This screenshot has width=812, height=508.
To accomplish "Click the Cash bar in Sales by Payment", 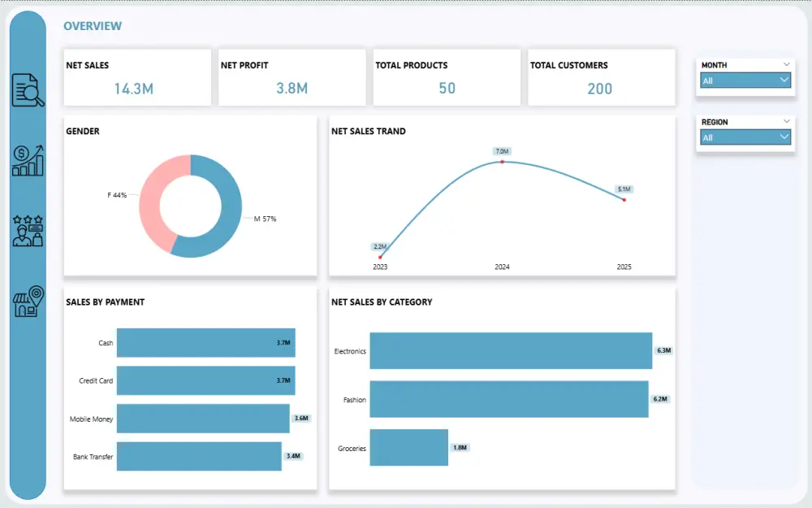I will click(205, 343).
